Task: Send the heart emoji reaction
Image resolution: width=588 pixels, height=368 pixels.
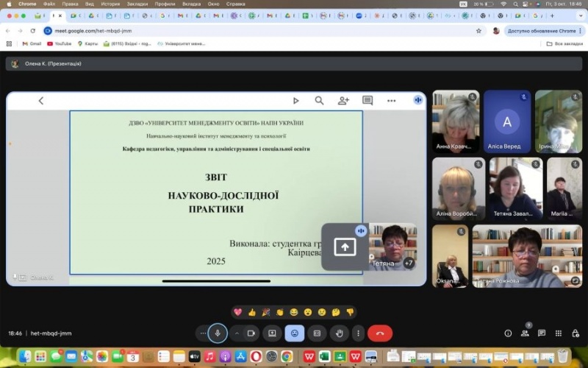Action: (x=238, y=312)
